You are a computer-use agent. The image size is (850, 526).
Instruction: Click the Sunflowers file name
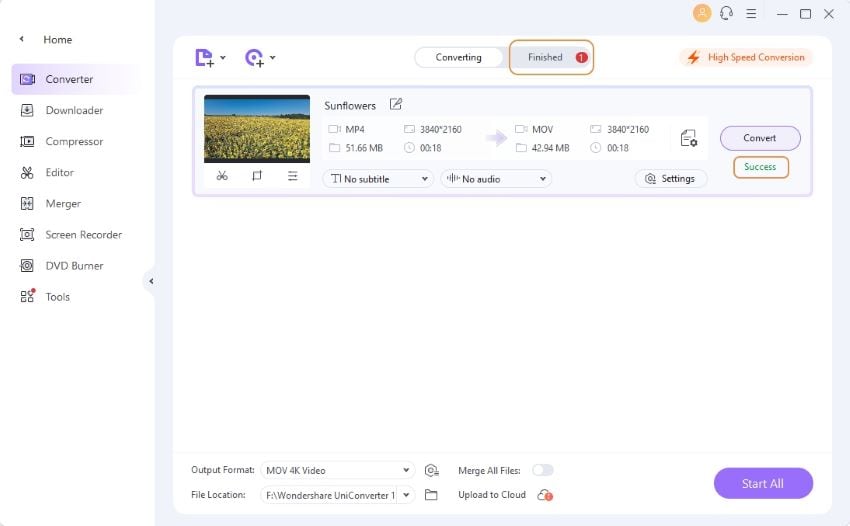pyautogui.click(x=350, y=106)
